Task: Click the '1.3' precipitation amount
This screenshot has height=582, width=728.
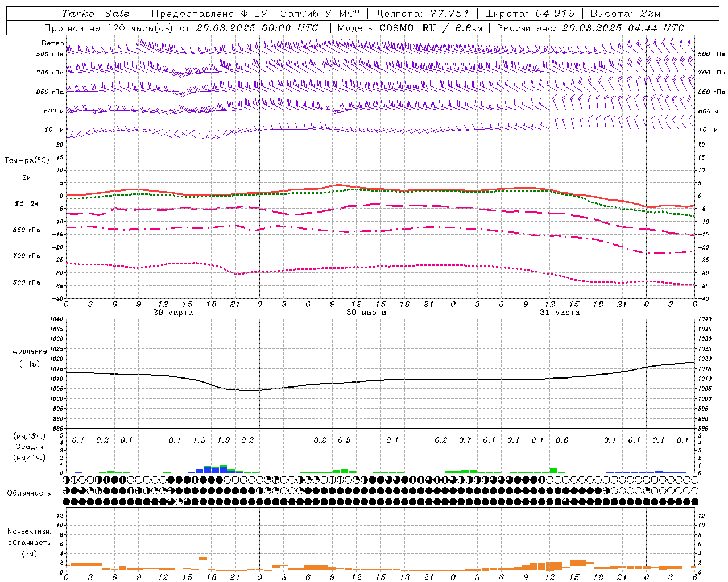Action: tap(199, 440)
